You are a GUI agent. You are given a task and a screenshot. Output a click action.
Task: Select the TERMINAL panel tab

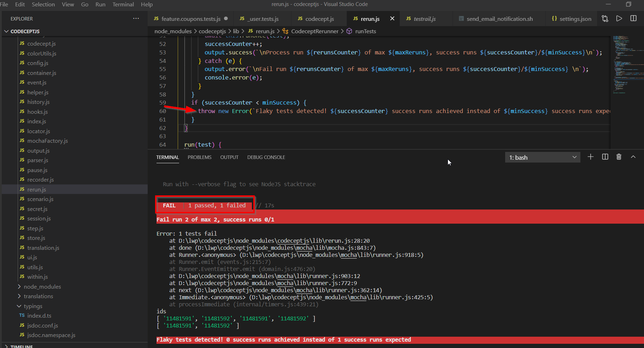coord(167,157)
